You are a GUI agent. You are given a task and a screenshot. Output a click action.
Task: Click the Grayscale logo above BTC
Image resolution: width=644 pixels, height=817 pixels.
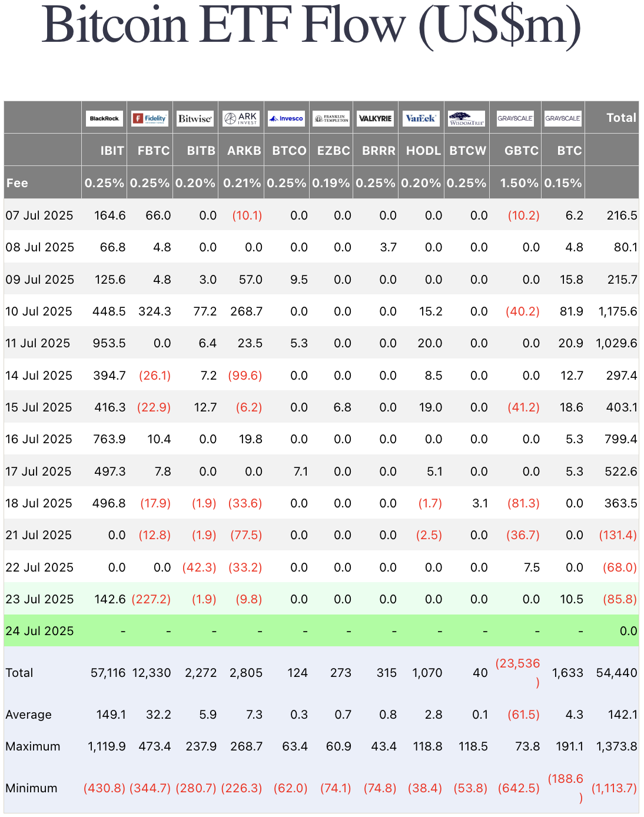click(x=563, y=118)
